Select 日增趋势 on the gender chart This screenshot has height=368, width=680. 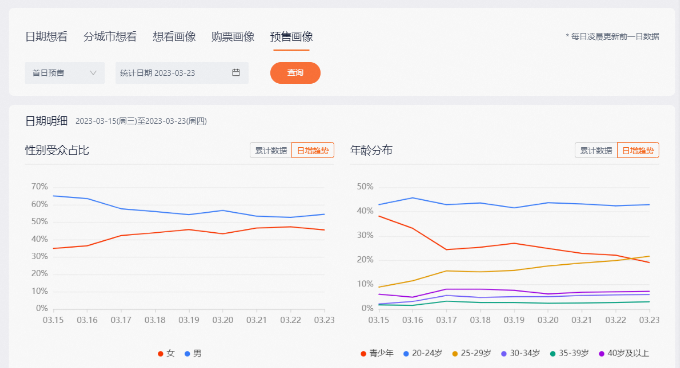(x=313, y=150)
